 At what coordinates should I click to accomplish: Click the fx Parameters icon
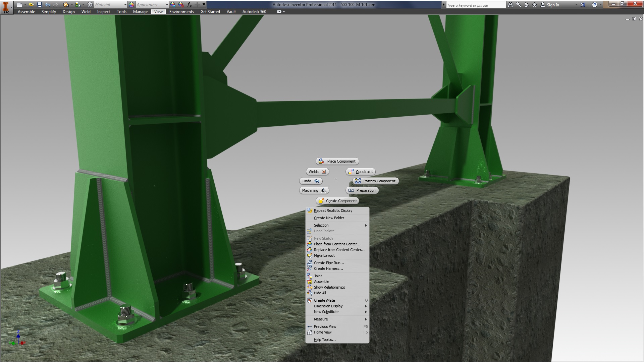(189, 5)
